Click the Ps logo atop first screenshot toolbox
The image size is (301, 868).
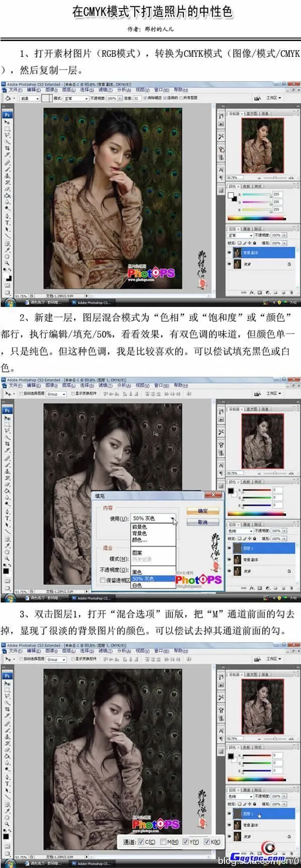[7, 115]
